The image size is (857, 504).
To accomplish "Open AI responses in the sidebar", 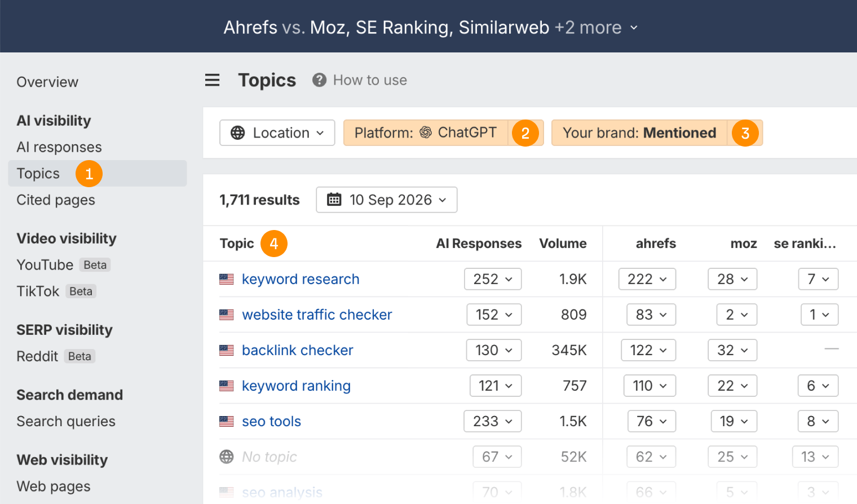I will 59,147.
